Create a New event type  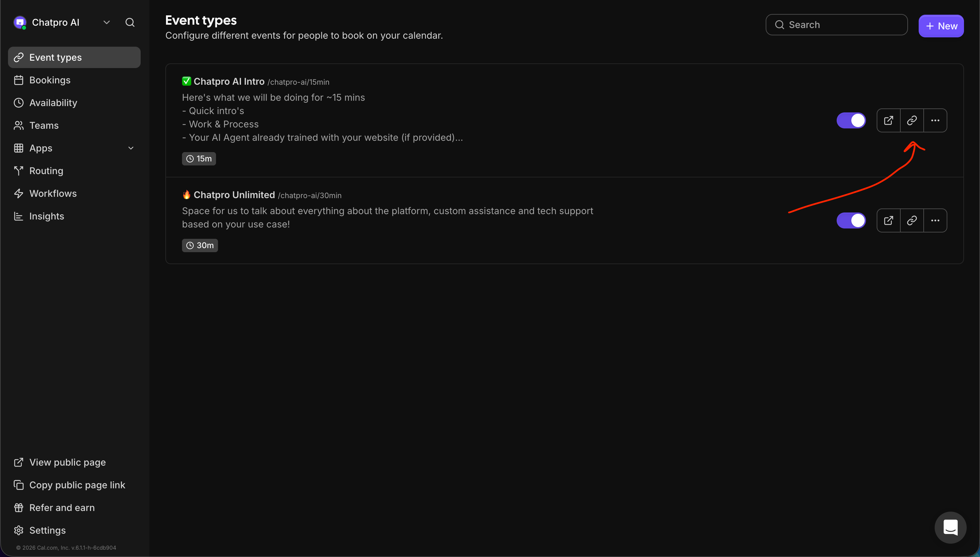pyautogui.click(x=941, y=26)
